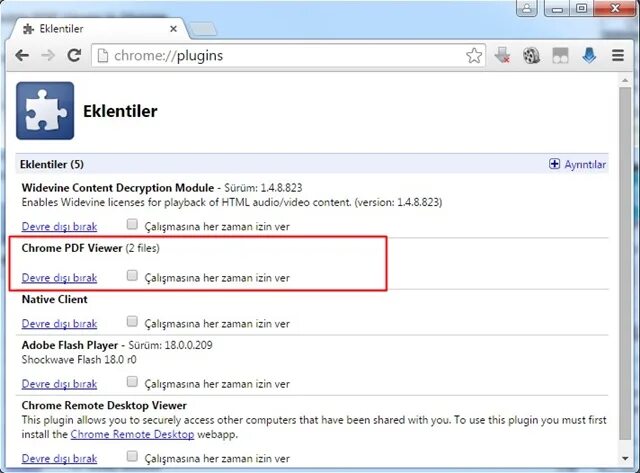Select the Eklentiler tab
This screenshot has height=473, width=640.
(98, 29)
